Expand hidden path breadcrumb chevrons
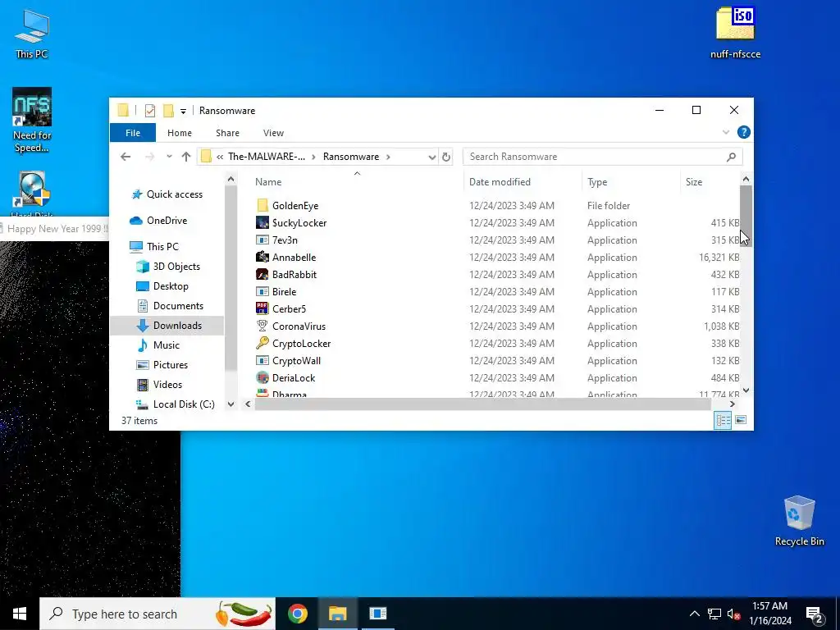Viewport: 840px width, 630px height. tap(220, 157)
